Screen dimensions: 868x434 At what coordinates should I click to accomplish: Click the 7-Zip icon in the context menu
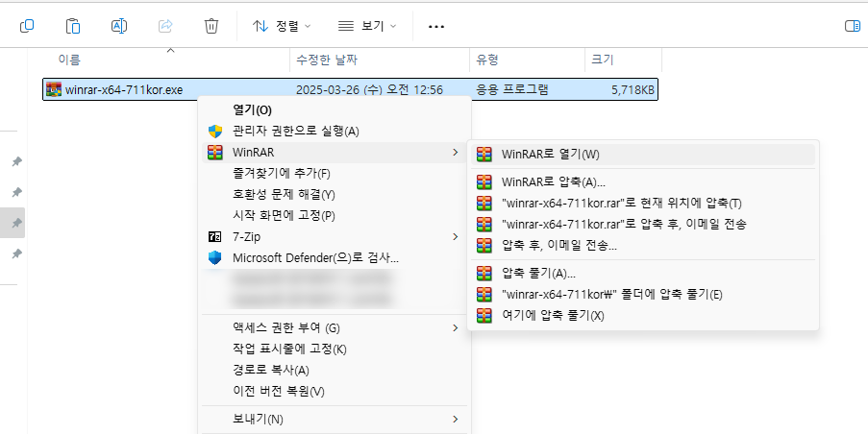pyautogui.click(x=214, y=236)
